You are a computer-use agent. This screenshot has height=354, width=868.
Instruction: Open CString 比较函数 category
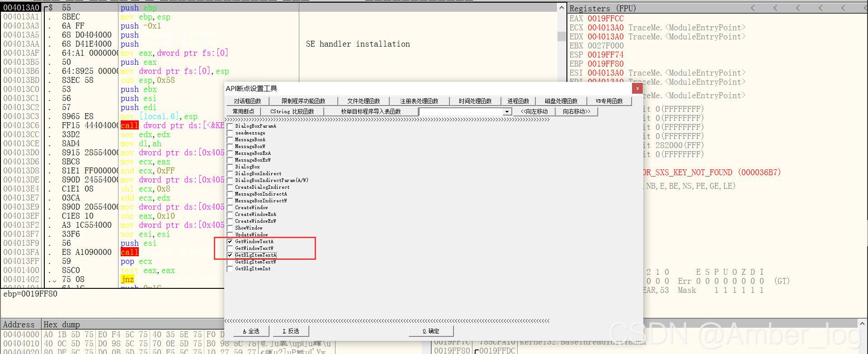click(292, 111)
